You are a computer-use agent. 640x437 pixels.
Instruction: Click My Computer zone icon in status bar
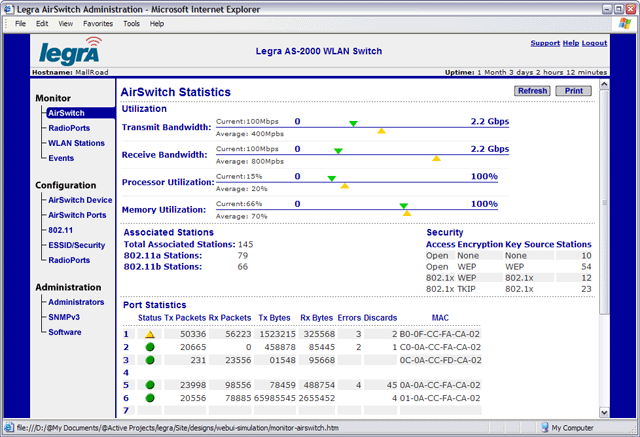545,428
